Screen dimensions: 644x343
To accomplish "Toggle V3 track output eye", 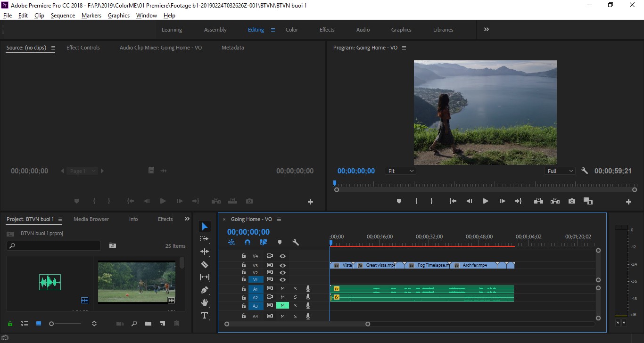I will click(282, 265).
